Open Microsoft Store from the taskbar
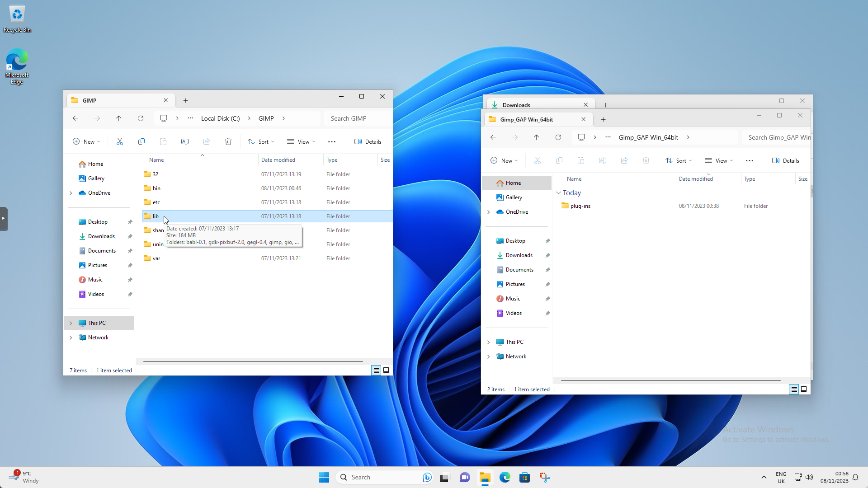Image resolution: width=868 pixels, height=488 pixels. coord(524,477)
